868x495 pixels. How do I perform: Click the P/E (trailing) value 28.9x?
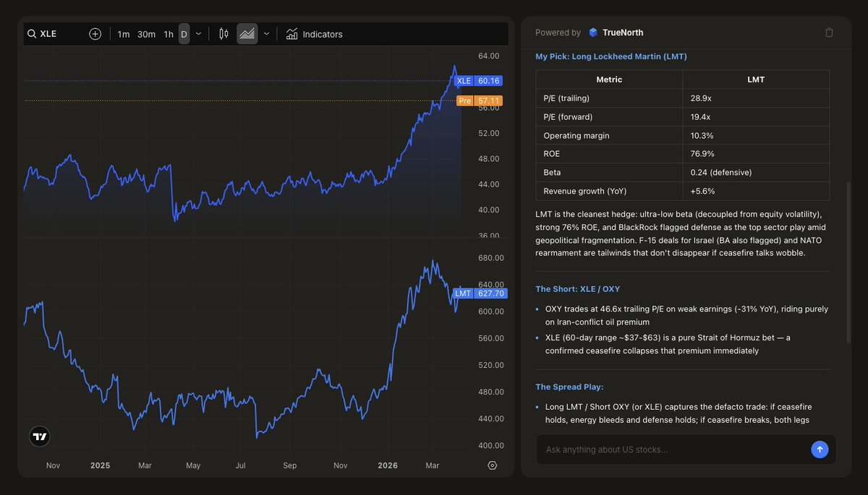(699, 98)
